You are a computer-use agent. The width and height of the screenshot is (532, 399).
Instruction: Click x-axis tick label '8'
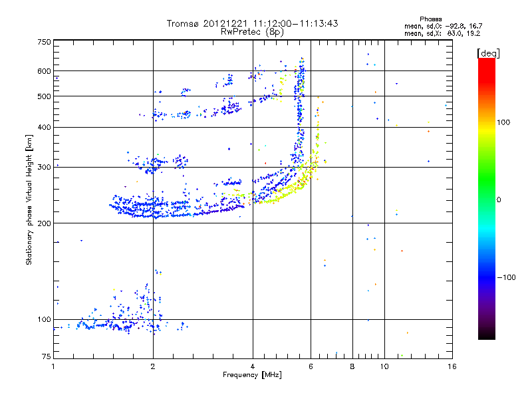352,366
